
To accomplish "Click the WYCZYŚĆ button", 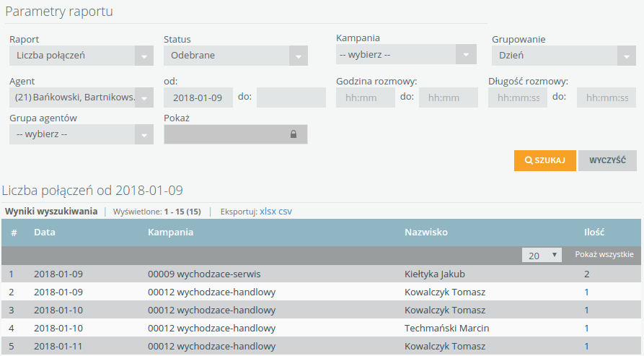I will point(607,160).
